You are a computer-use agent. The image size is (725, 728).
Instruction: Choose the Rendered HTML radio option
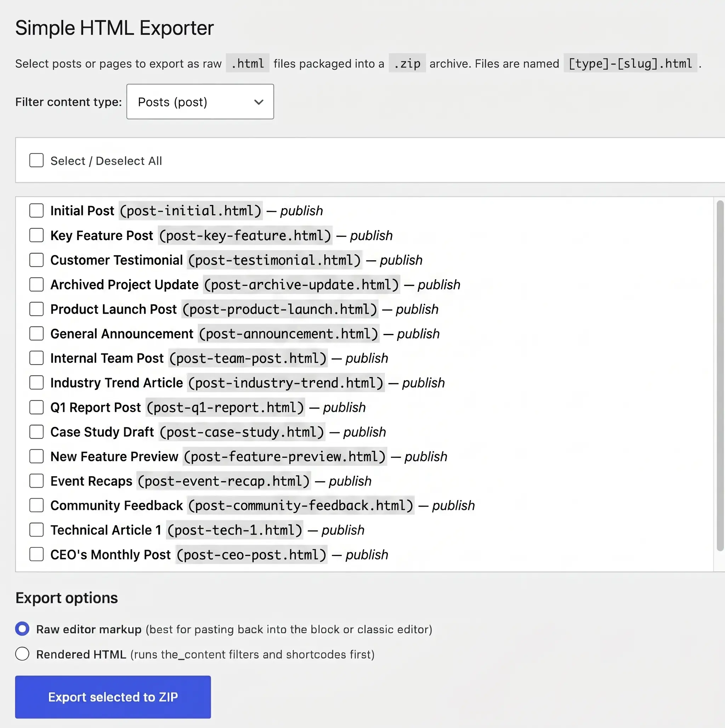tap(22, 654)
